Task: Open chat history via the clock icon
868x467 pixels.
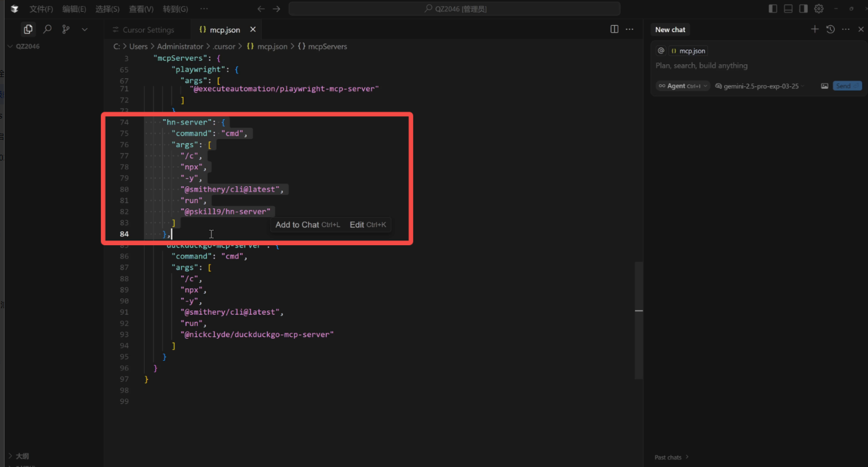Action: tap(830, 29)
